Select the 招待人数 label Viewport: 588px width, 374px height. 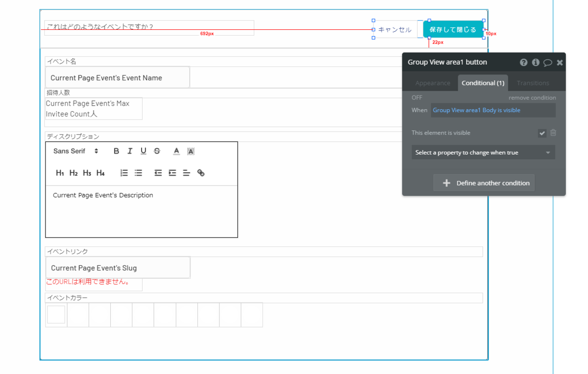click(59, 93)
